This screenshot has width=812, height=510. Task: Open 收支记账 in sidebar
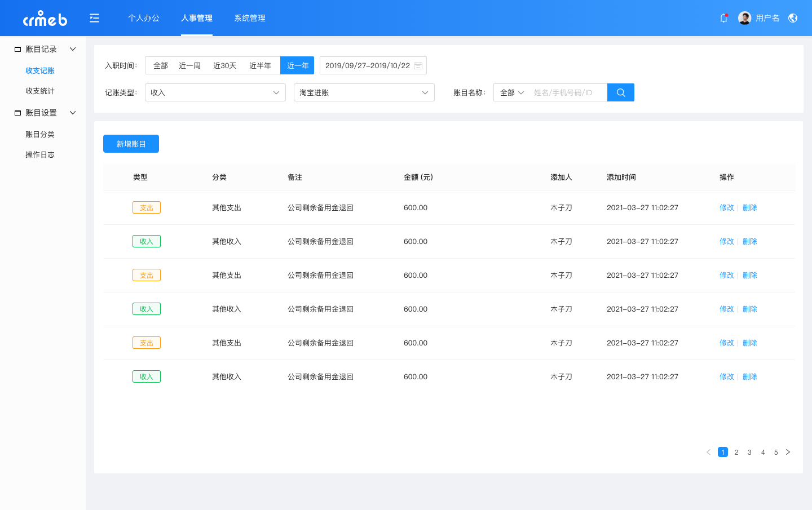[x=40, y=70]
